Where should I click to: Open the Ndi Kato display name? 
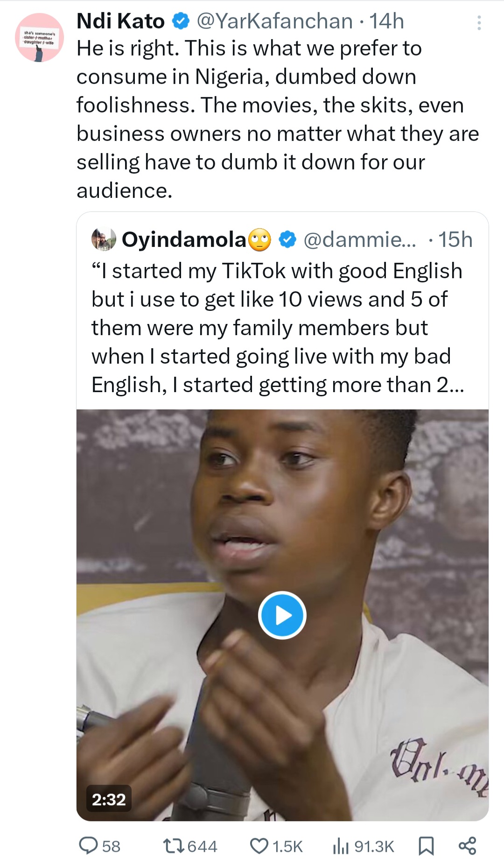(x=120, y=21)
